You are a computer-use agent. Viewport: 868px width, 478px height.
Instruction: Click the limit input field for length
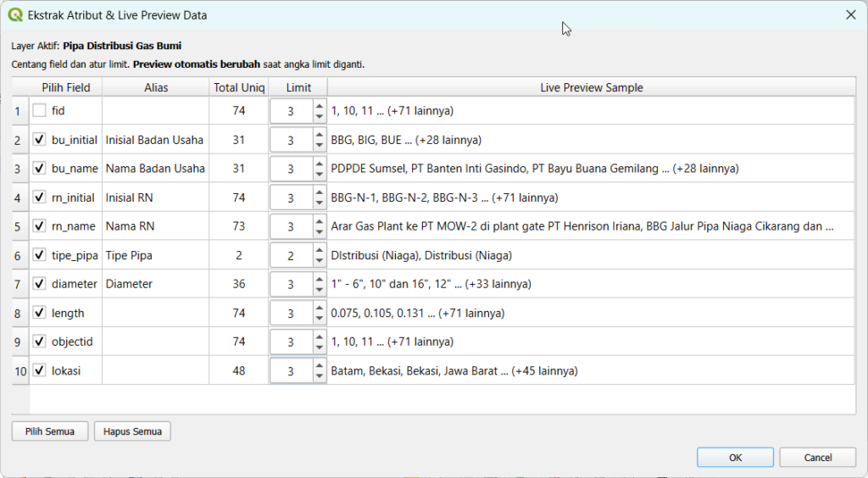click(291, 314)
